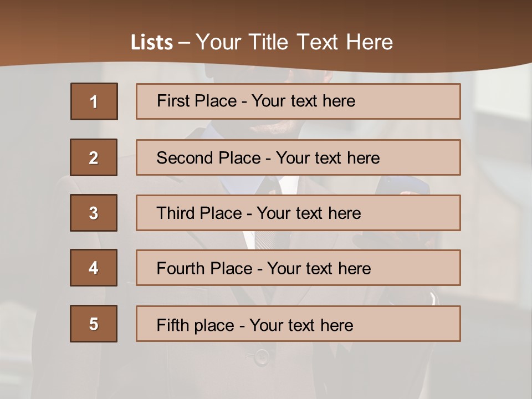This screenshot has width=532, height=399.
Task: Select 'Your Title Text Here' in the heading
Action: point(294,42)
